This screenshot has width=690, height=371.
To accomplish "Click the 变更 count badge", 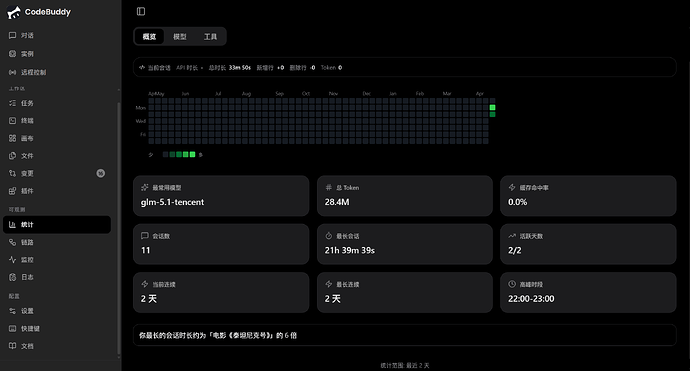I will [101, 173].
